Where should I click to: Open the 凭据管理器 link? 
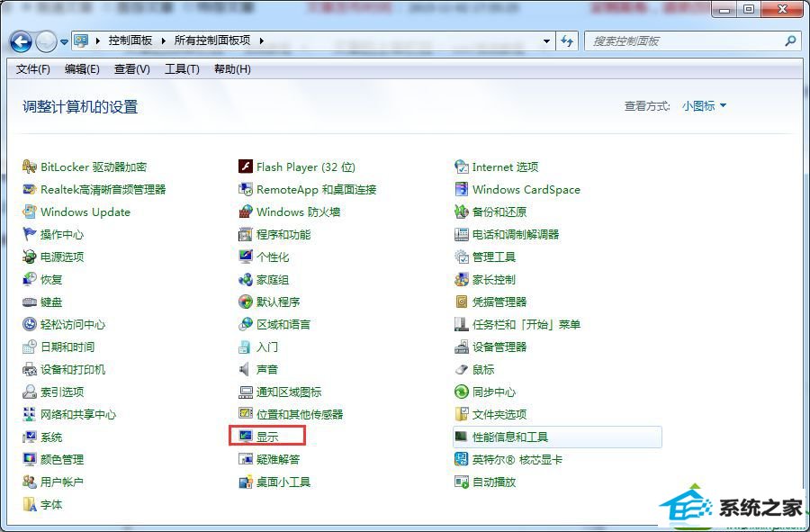pyautogui.click(x=499, y=302)
